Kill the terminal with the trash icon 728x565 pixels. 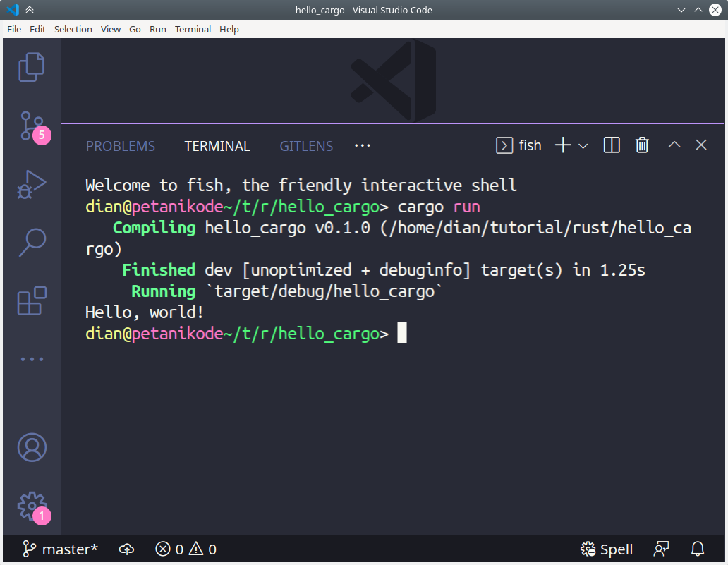point(641,145)
